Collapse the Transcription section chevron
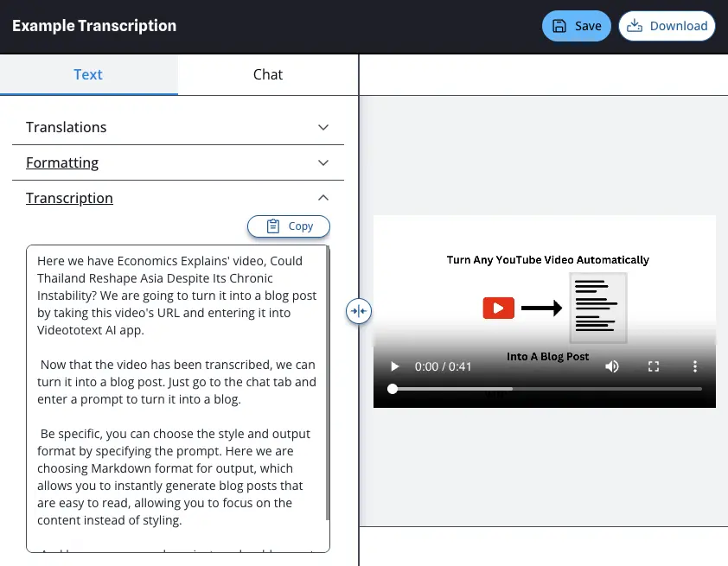The height and width of the screenshot is (566, 728). pos(323,198)
